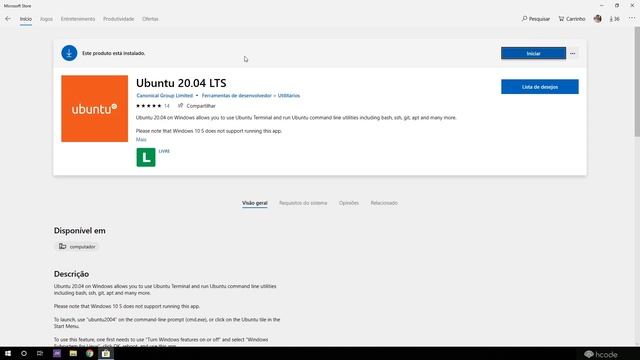
Task: Open Ferramentas de desenvolvedor category link
Action: pyautogui.click(x=236, y=96)
